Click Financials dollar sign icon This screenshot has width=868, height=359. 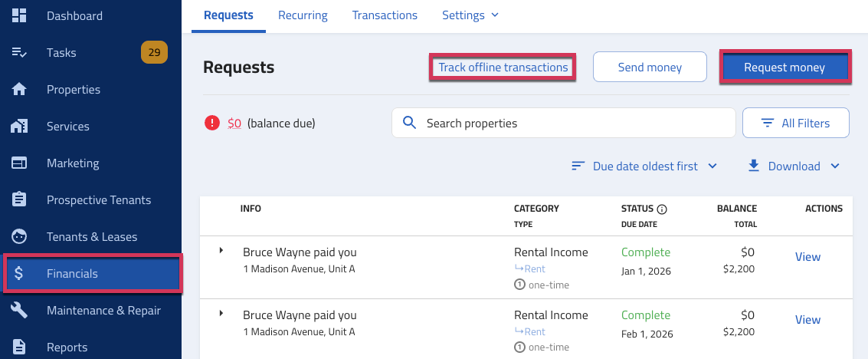point(19,273)
